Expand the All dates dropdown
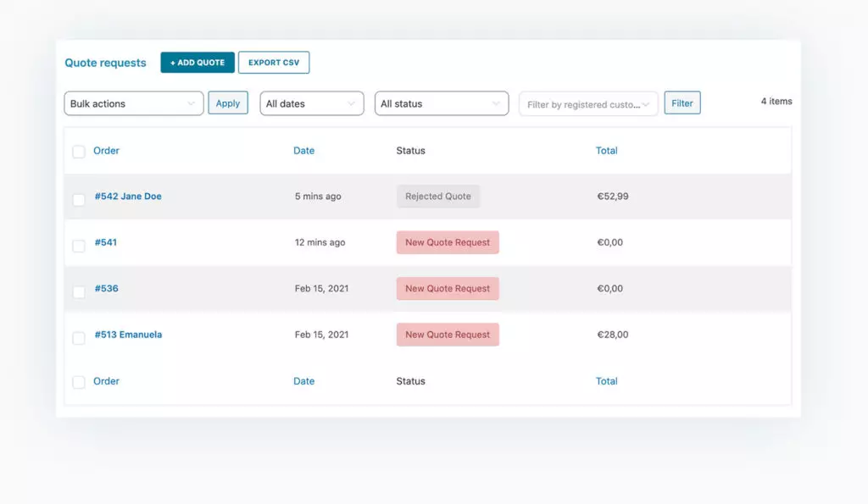This screenshot has width=868, height=504. [x=311, y=103]
